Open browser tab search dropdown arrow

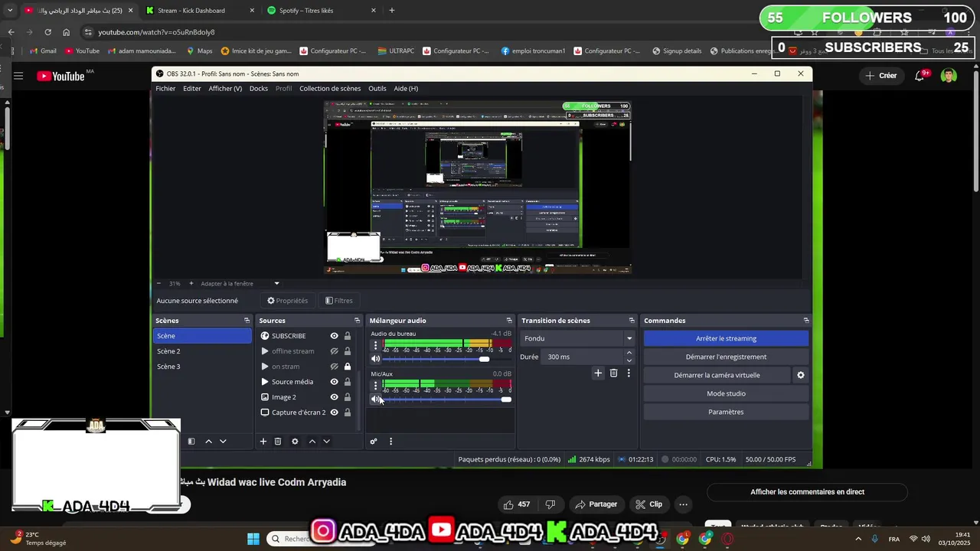point(10,11)
